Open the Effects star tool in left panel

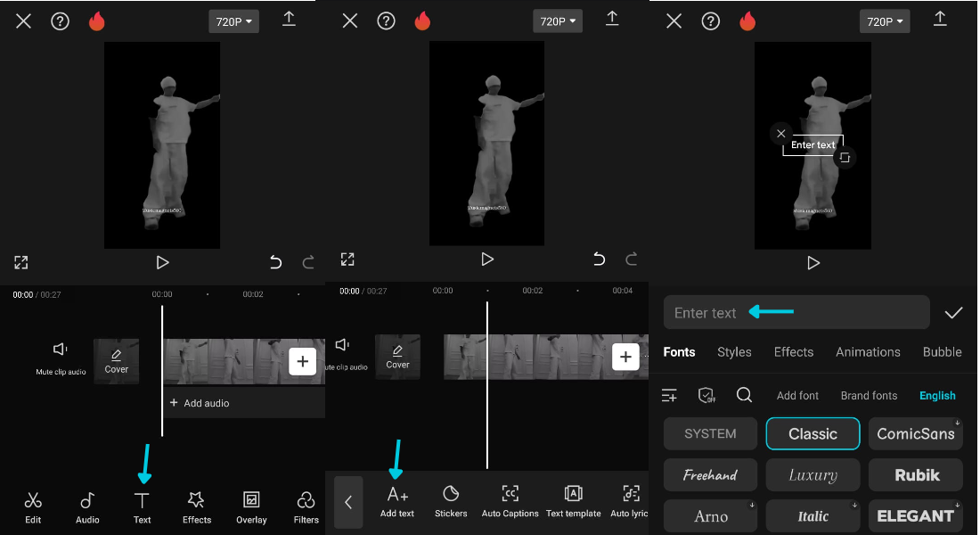tap(197, 507)
